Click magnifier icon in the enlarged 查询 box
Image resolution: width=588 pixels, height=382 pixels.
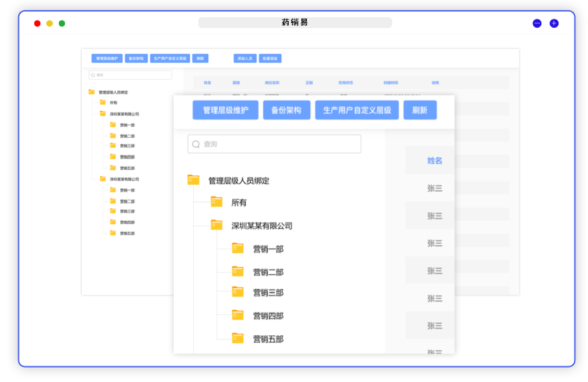196,144
